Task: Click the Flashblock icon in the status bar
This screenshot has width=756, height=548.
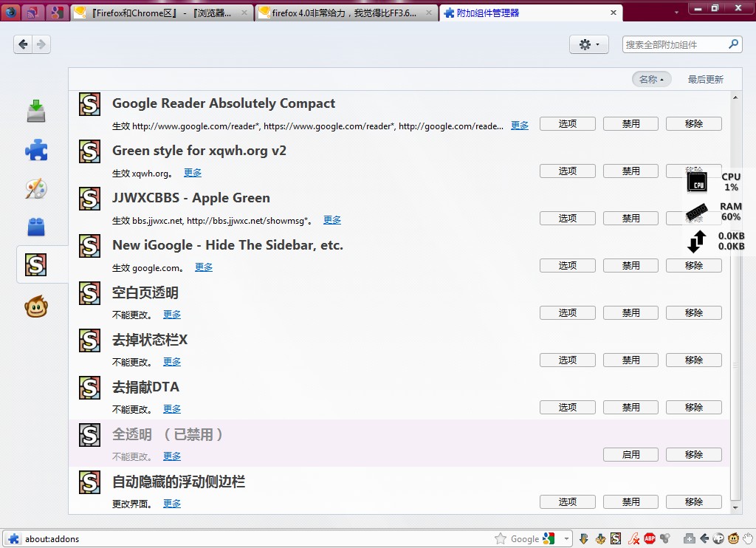Action: click(x=633, y=538)
